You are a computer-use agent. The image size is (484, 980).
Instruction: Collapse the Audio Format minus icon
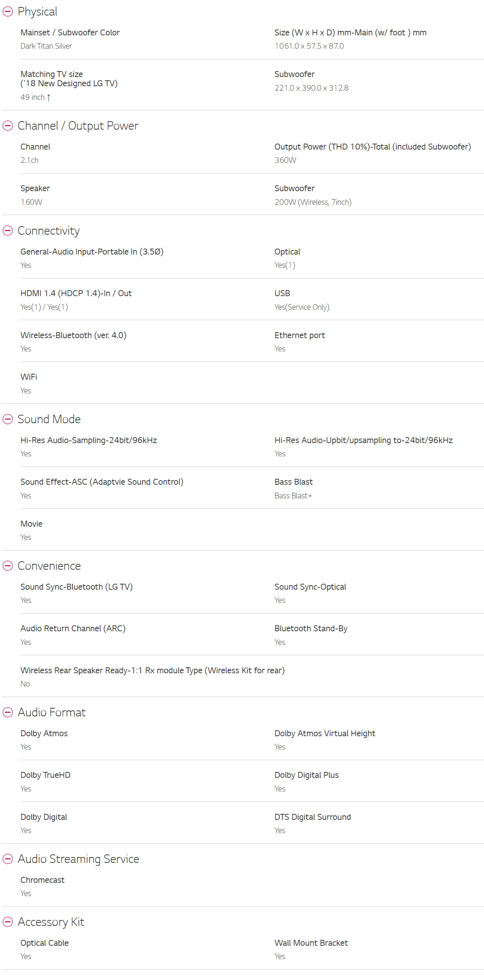[8, 712]
